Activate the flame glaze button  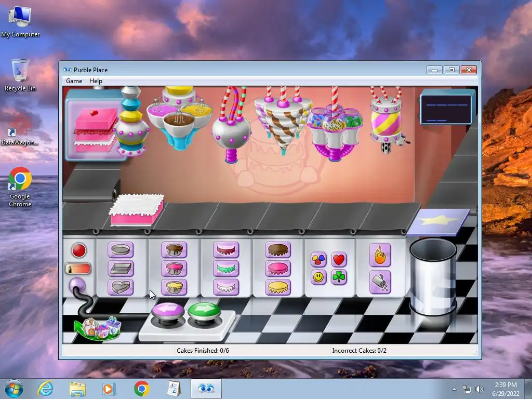(x=380, y=255)
